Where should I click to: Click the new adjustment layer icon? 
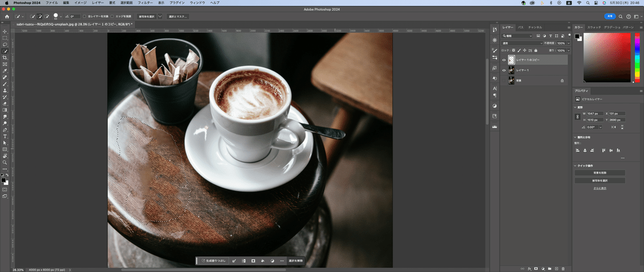[x=543, y=268]
